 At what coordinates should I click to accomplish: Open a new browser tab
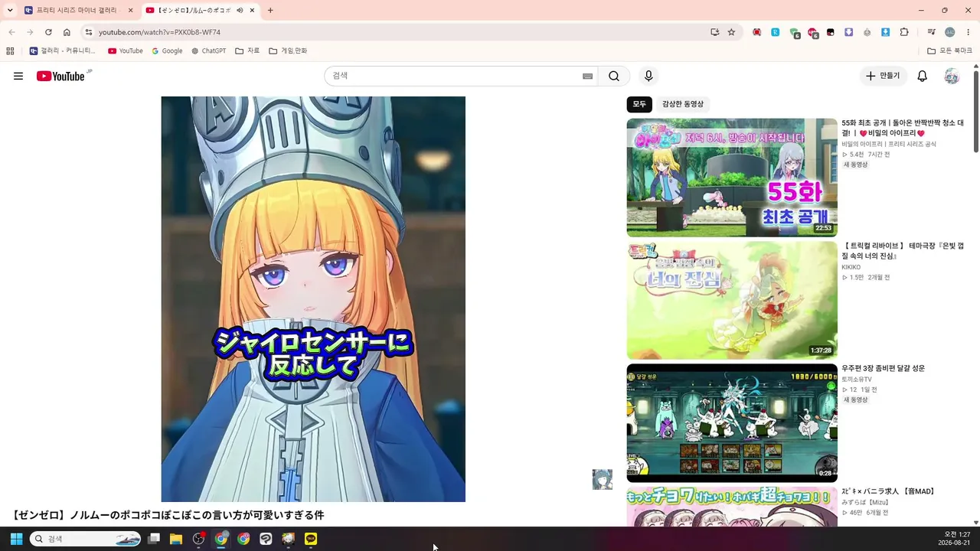click(270, 11)
